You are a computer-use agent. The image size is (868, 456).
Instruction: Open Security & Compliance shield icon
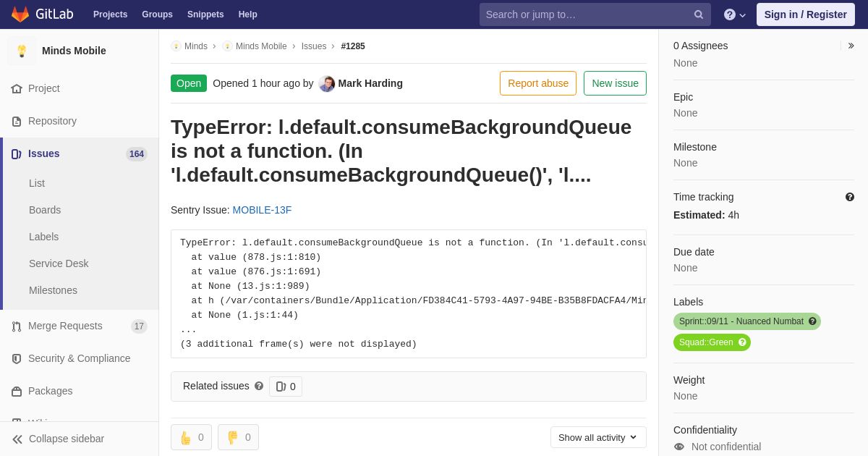click(17, 358)
